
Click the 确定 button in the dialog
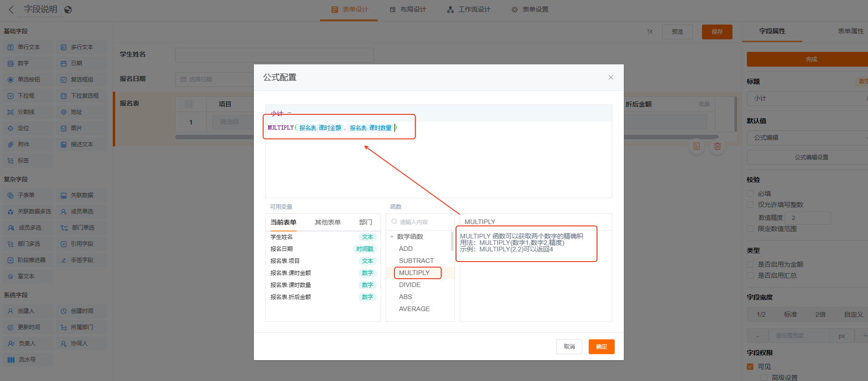[x=601, y=347]
